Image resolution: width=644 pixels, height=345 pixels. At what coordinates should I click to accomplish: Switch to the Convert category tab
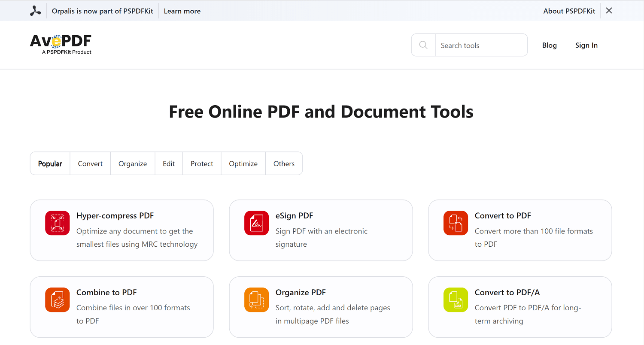click(x=90, y=163)
